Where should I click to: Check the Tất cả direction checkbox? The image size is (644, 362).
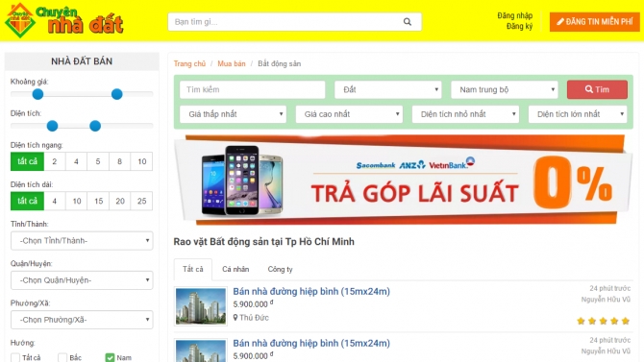coord(15,357)
